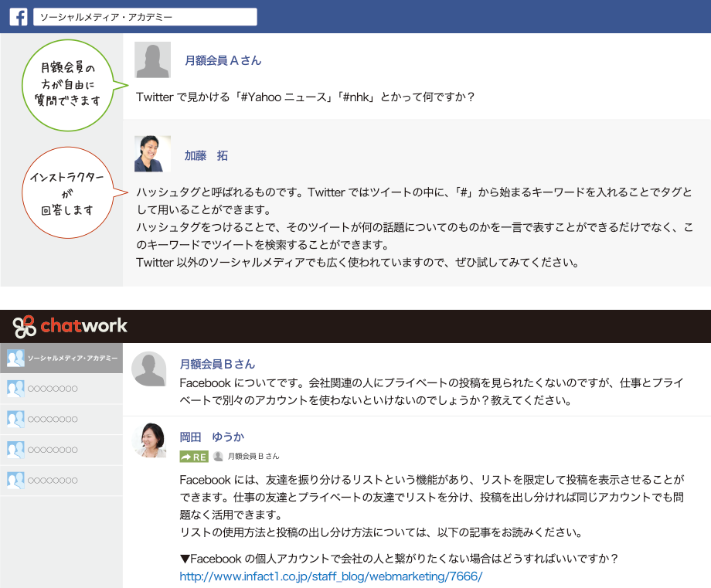Click small avatar beside reply target 月額会員Bさん
Image resolution: width=711 pixels, height=588 pixels.
point(218,457)
